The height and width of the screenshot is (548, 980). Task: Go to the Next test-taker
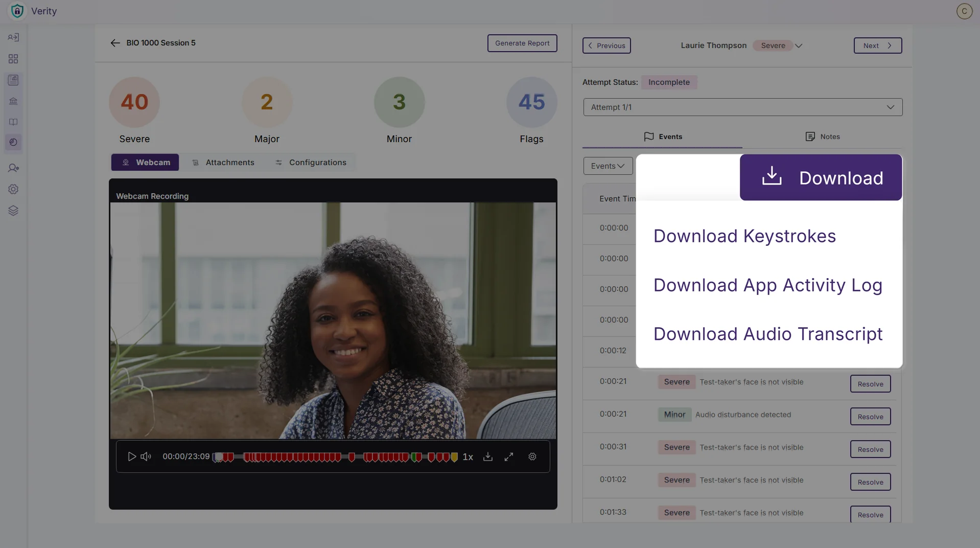tap(877, 45)
